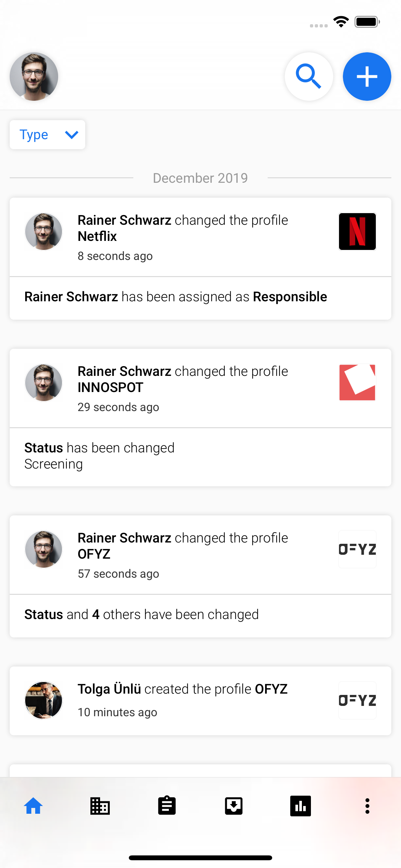
Task: Open the Netflix profile change entry
Action: [x=200, y=237]
